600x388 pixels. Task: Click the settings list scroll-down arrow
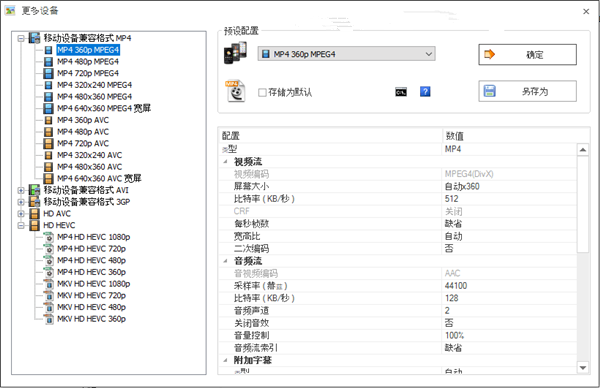583,368
